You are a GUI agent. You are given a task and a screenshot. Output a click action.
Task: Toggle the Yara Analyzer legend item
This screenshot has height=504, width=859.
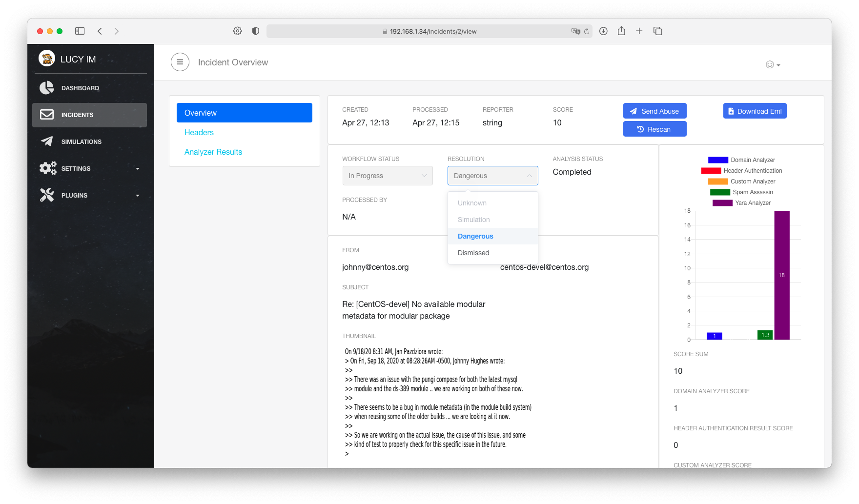click(x=741, y=203)
